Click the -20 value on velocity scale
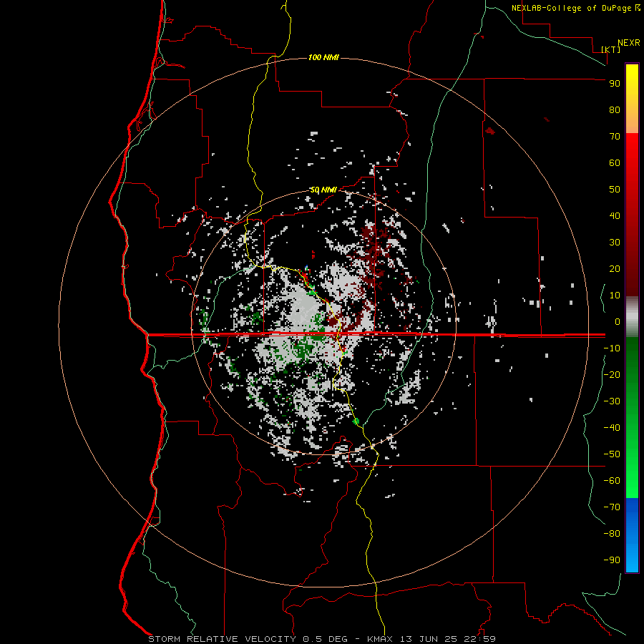Screen dimensions: 644x644 pos(612,374)
